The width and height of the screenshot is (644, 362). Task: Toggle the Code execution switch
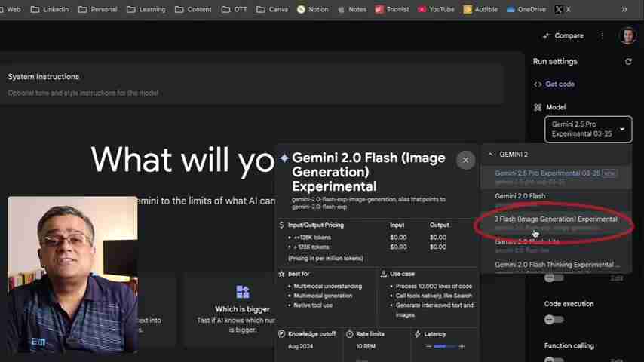(554, 319)
